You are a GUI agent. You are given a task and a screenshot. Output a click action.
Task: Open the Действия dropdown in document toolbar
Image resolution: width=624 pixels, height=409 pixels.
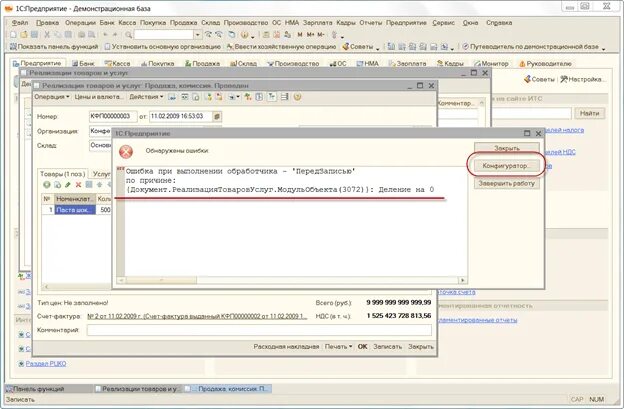pyautogui.click(x=146, y=97)
